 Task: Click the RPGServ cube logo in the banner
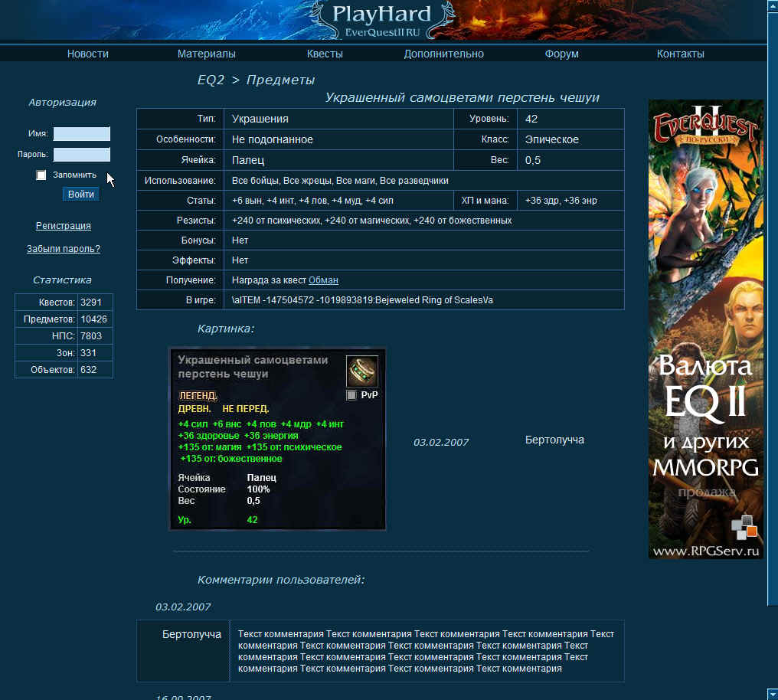tap(744, 527)
